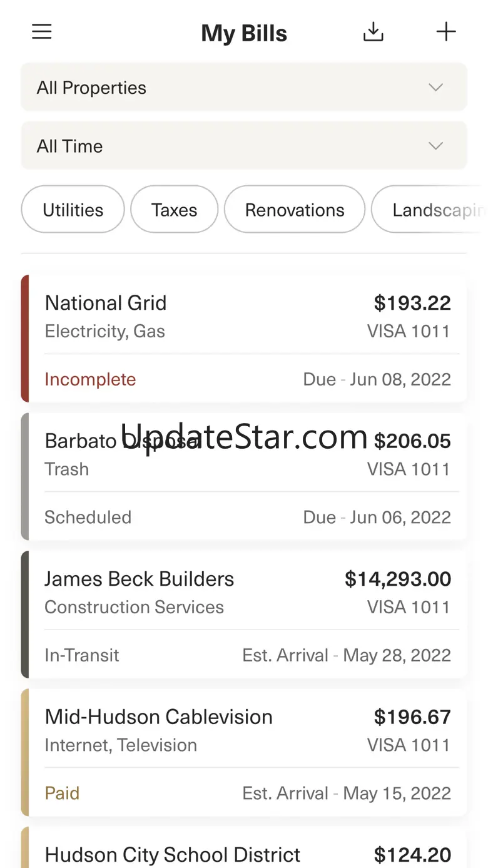Screen dimensions: 488x868
Task: Filter bills by Utilities
Action: [x=73, y=210]
